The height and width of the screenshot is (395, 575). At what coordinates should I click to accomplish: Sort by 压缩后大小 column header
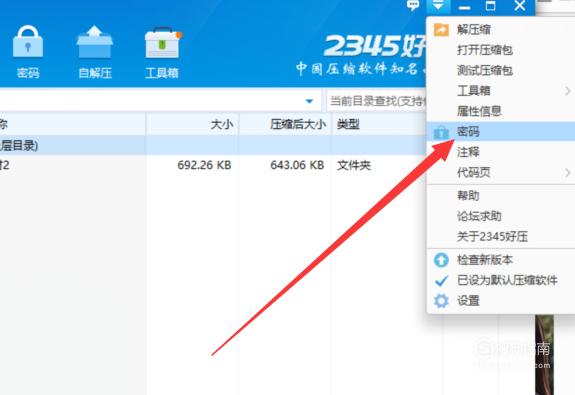click(298, 125)
